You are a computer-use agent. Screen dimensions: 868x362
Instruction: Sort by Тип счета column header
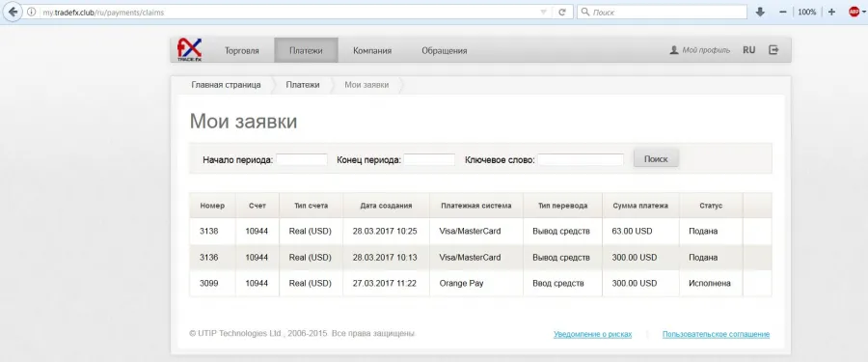tap(312, 206)
